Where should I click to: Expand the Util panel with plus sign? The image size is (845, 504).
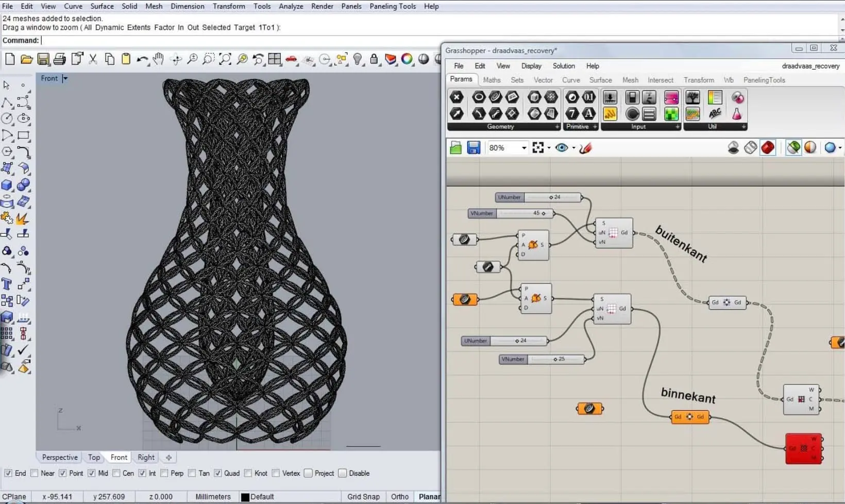click(743, 127)
